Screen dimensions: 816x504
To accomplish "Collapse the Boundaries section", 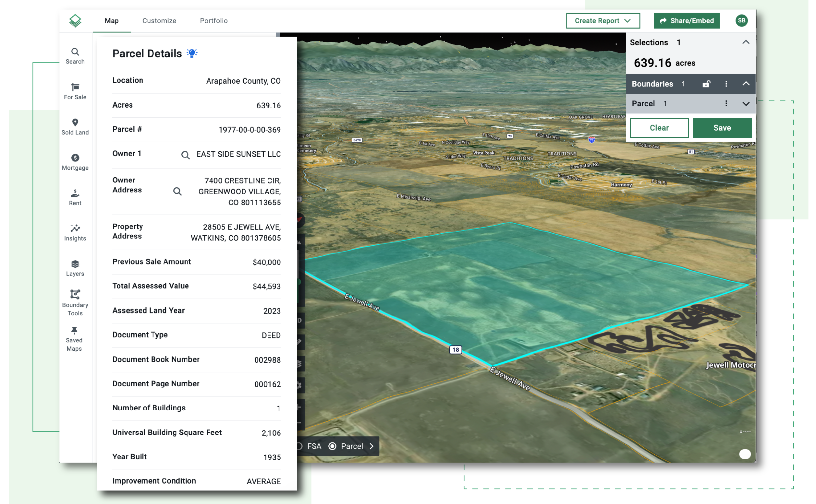I will (747, 84).
